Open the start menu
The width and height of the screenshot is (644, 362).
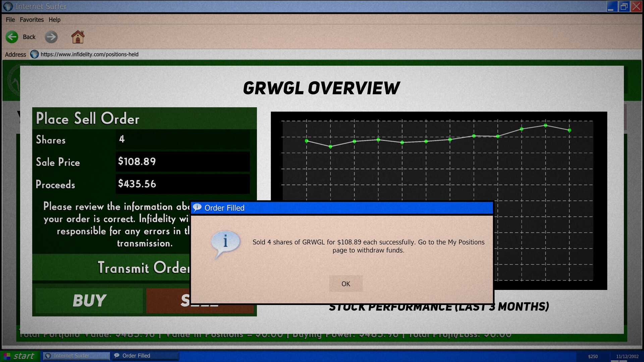coord(20,356)
